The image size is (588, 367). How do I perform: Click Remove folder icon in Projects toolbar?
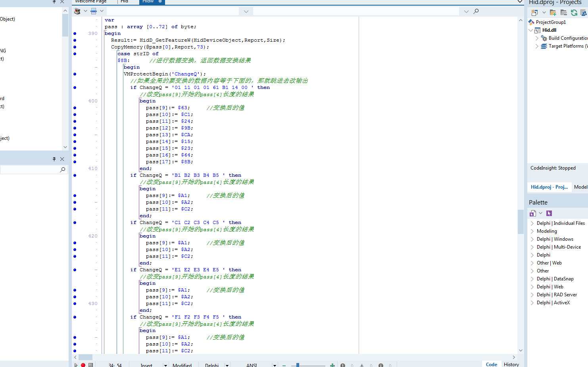[x=563, y=13]
